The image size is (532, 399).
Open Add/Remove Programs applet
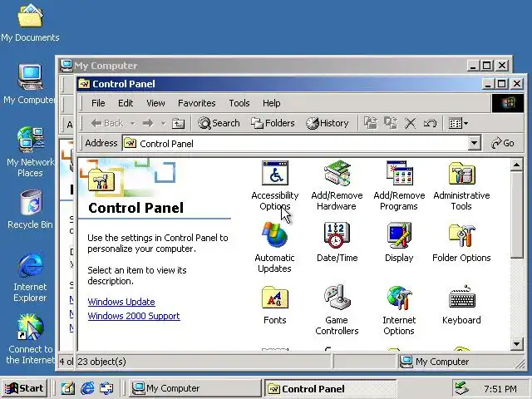coord(399,185)
